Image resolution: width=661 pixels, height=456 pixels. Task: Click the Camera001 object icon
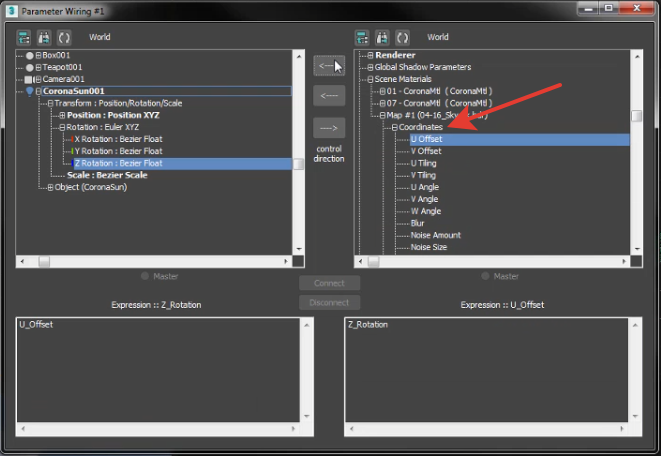28,79
